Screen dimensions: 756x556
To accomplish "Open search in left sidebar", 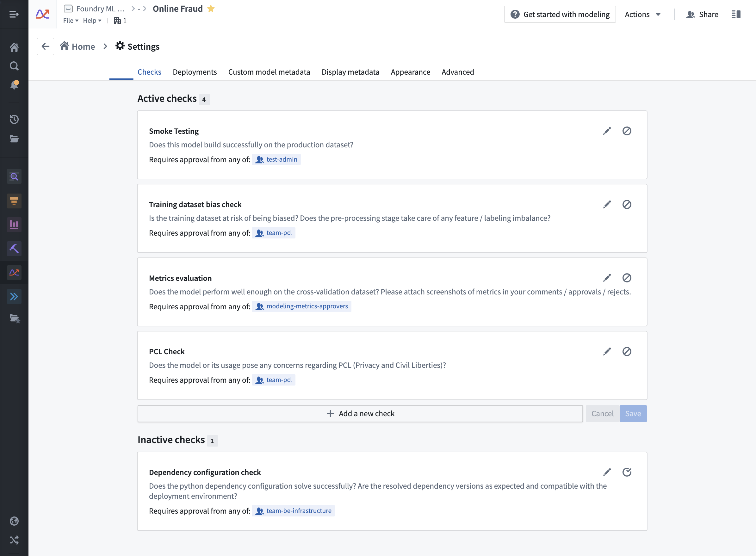I will click(14, 66).
